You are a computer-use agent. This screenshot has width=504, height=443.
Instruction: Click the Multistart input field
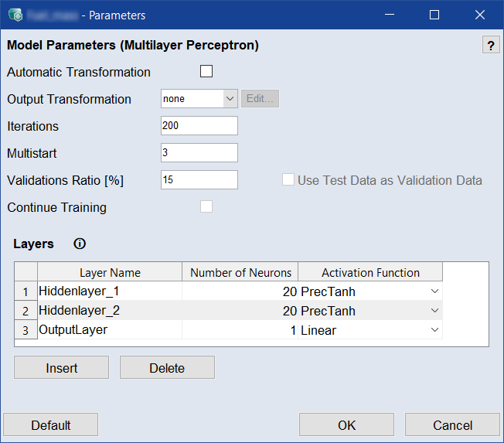199,153
